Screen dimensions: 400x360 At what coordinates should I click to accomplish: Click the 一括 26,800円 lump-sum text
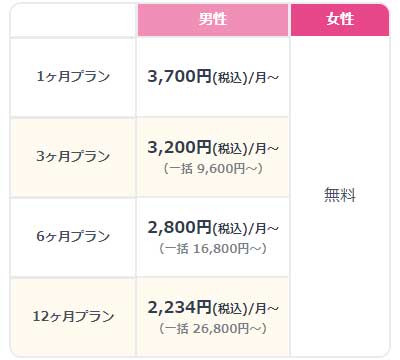click(213, 329)
